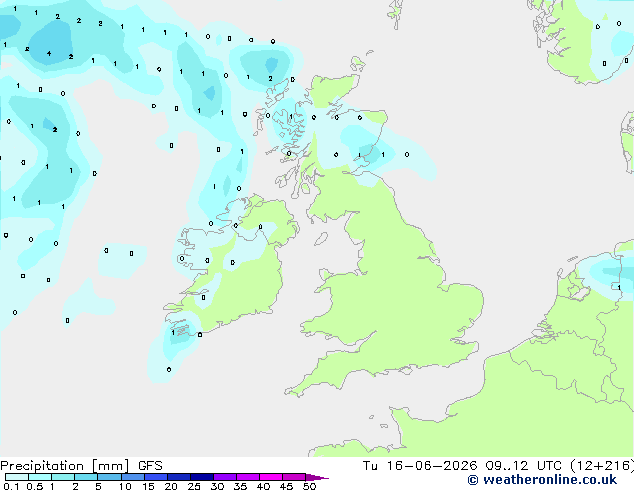Select purple swatch between 30 and 35
Image resolution: width=634 pixels, height=490 pixels.
224,477
